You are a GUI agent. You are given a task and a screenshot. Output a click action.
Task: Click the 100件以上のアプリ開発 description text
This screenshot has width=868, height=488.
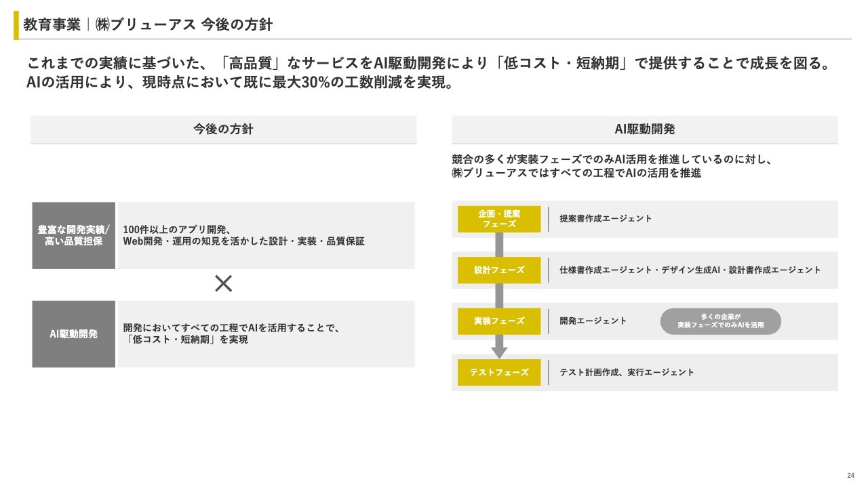[x=243, y=235]
